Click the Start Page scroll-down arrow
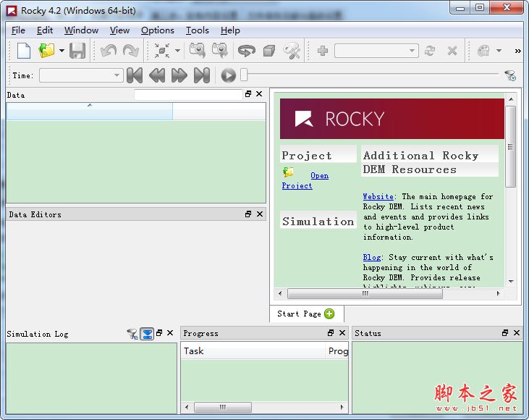Image resolution: width=529 pixels, height=420 pixels. [x=511, y=281]
